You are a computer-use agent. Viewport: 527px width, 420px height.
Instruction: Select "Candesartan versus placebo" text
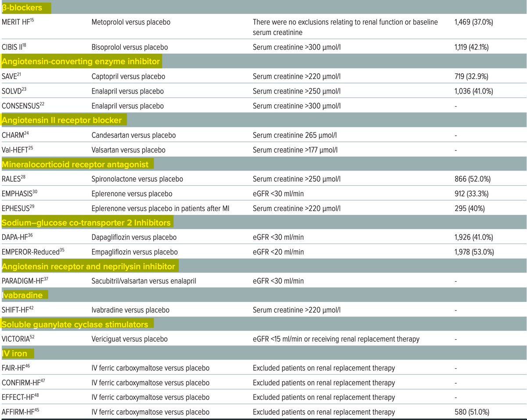[x=134, y=136]
